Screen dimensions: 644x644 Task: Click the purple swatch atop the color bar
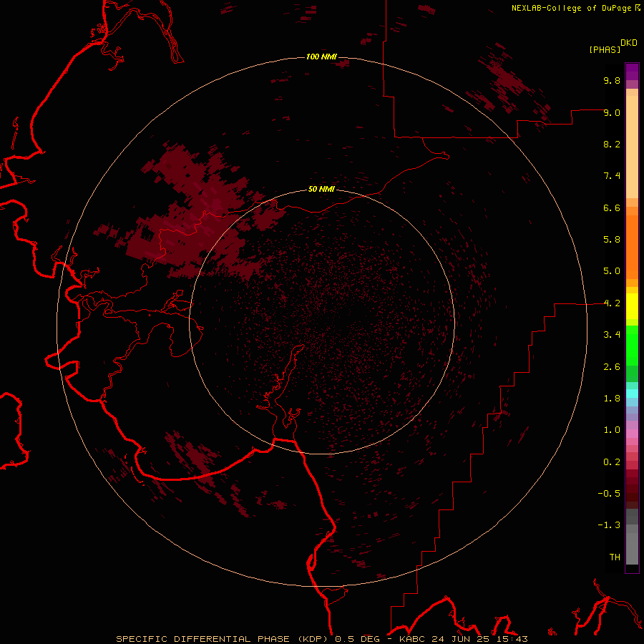click(x=632, y=72)
